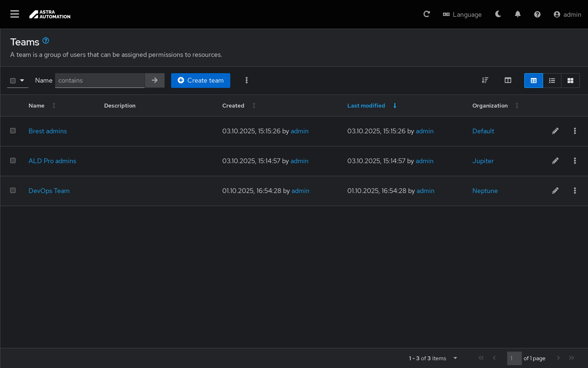
Task: Open the sort options icon in toolbar
Action: coord(485,81)
